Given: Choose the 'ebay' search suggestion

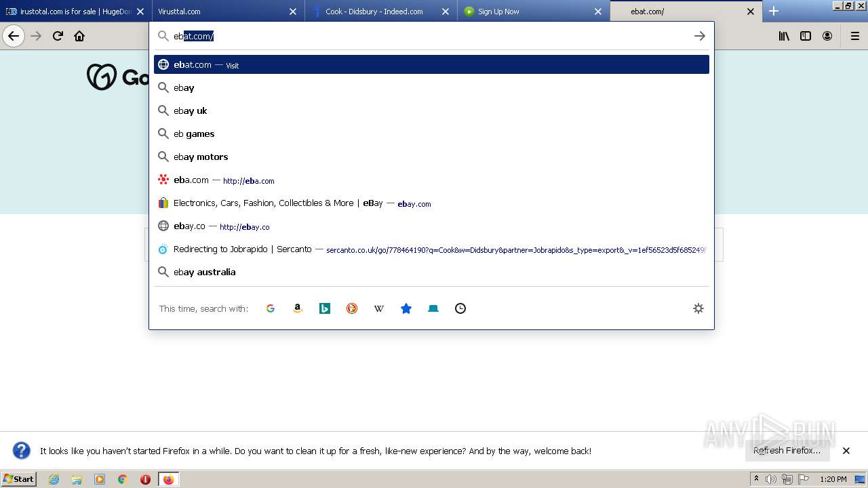Looking at the screenshot, I should tap(431, 87).
